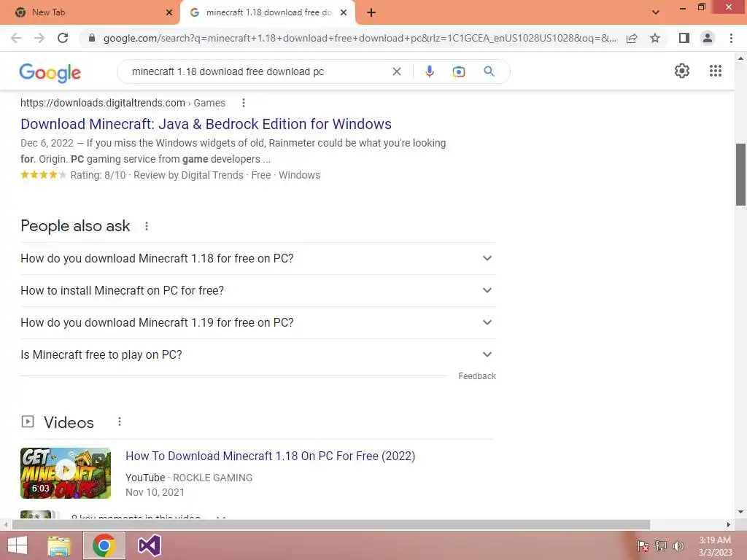Clear the search box text

click(x=396, y=71)
